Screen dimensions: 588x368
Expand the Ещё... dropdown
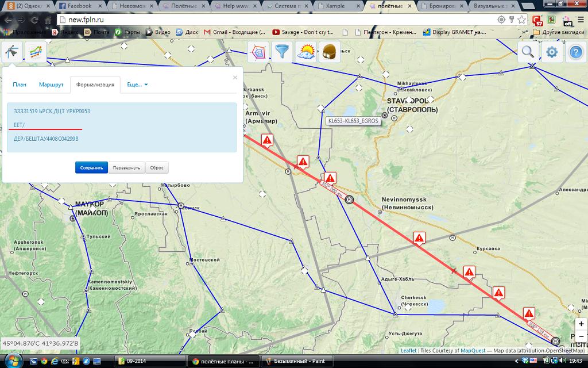(137, 85)
